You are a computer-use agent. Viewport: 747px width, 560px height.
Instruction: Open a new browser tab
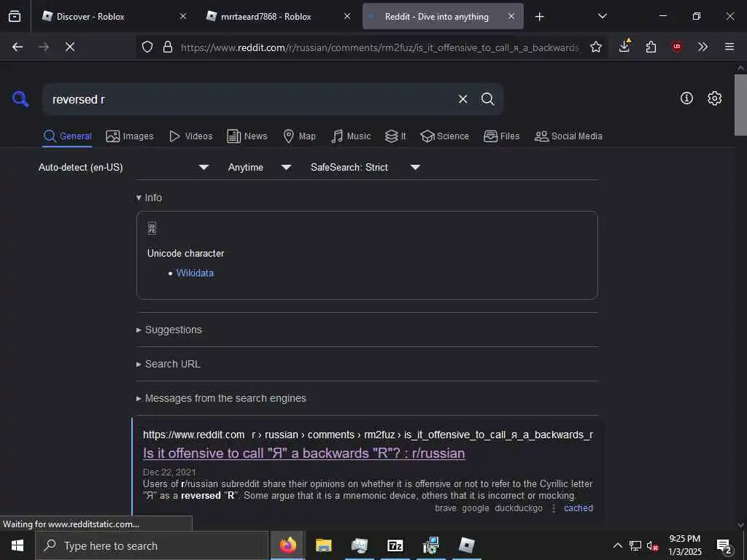coord(539,17)
